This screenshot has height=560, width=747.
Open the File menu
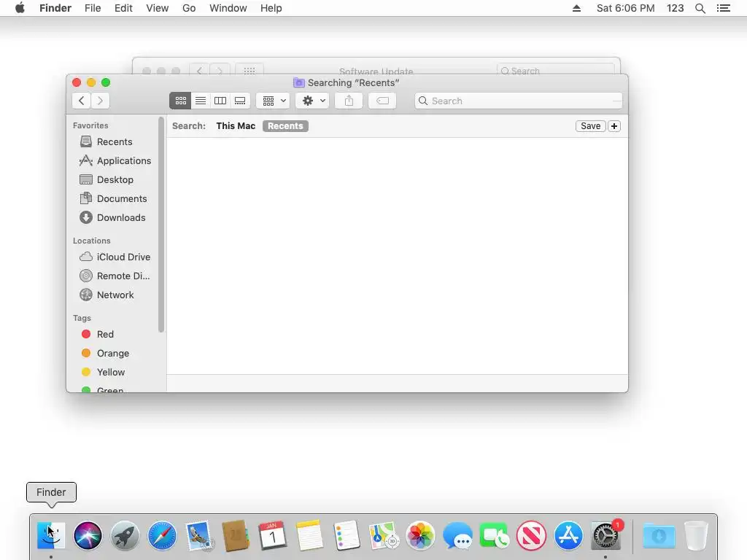click(x=93, y=8)
